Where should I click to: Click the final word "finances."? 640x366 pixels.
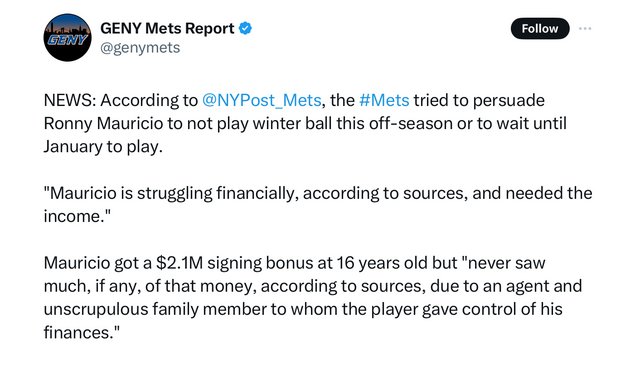click(82, 333)
